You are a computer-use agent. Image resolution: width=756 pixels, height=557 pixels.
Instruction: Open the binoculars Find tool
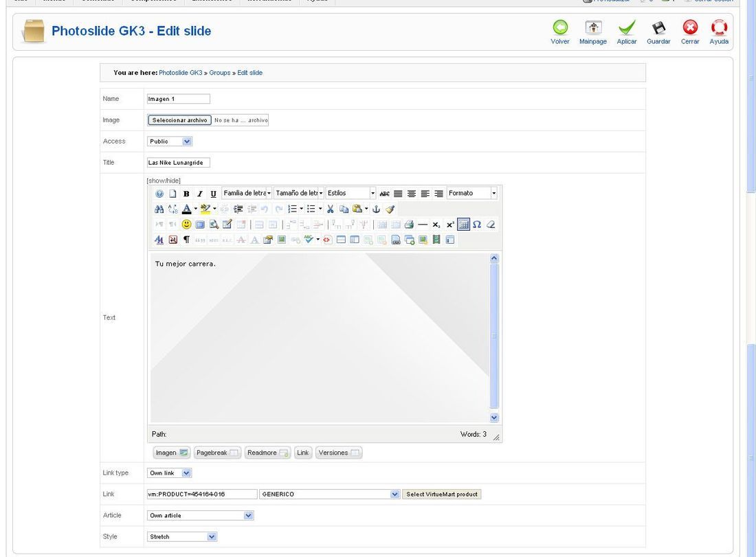(159, 209)
